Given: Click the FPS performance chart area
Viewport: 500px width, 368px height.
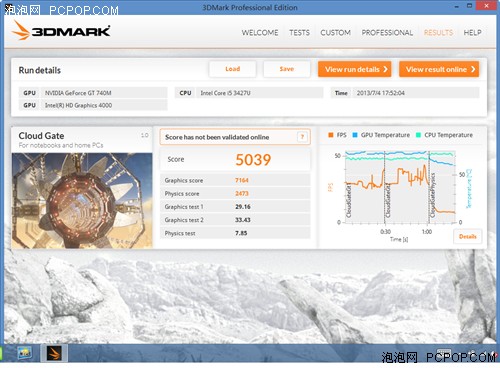Looking at the screenshot, I should coord(400,187).
